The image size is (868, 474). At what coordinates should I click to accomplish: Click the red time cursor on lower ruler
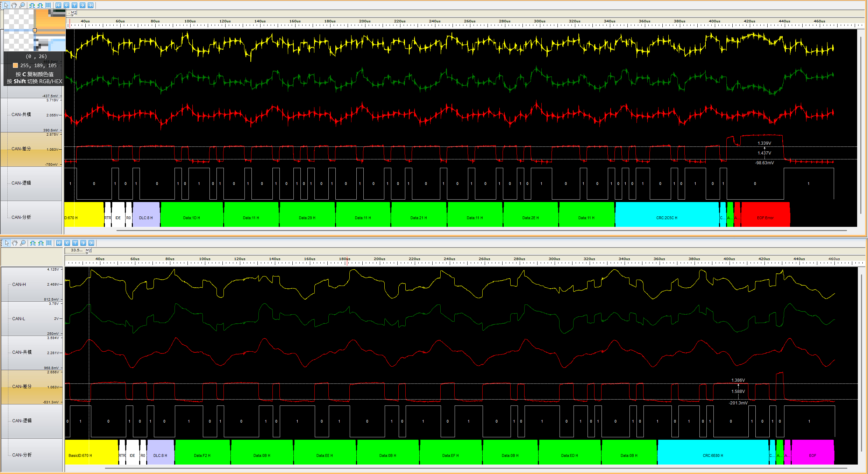[347, 260]
